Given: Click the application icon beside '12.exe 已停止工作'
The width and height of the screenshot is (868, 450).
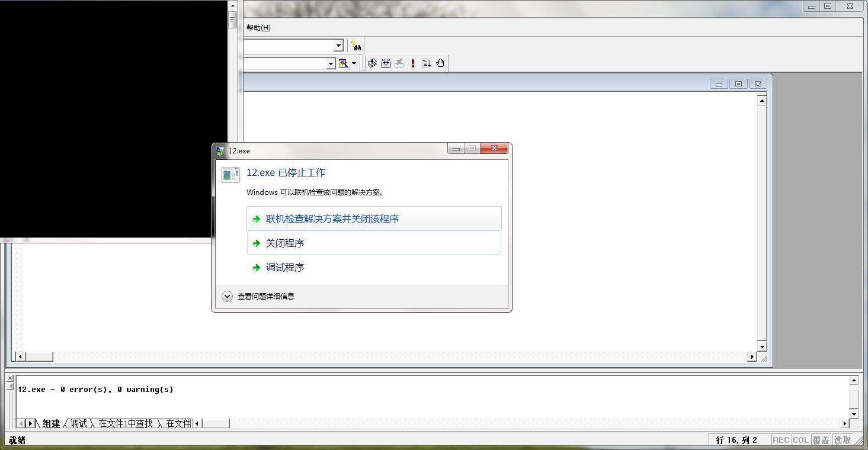Looking at the screenshot, I should (230, 175).
